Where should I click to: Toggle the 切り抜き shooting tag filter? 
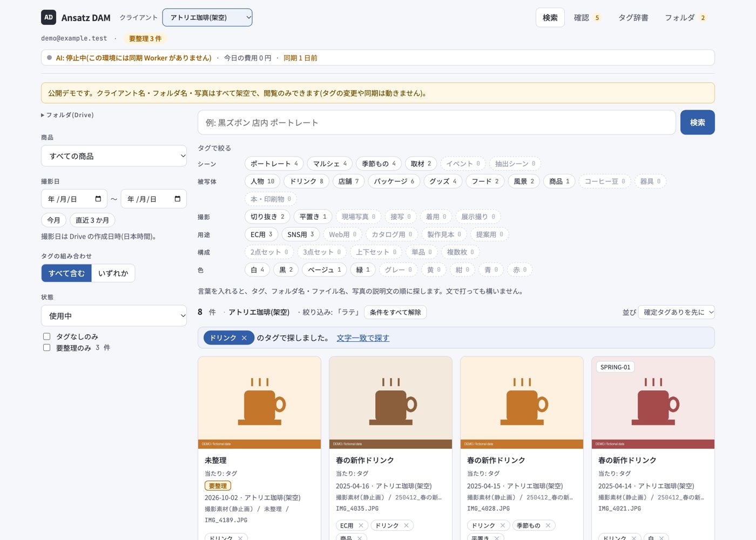(267, 217)
